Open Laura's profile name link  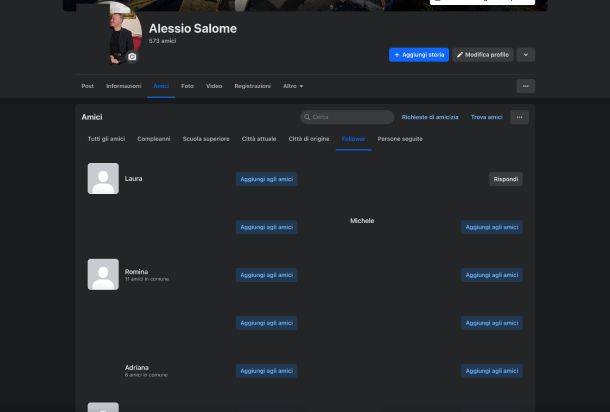click(133, 179)
